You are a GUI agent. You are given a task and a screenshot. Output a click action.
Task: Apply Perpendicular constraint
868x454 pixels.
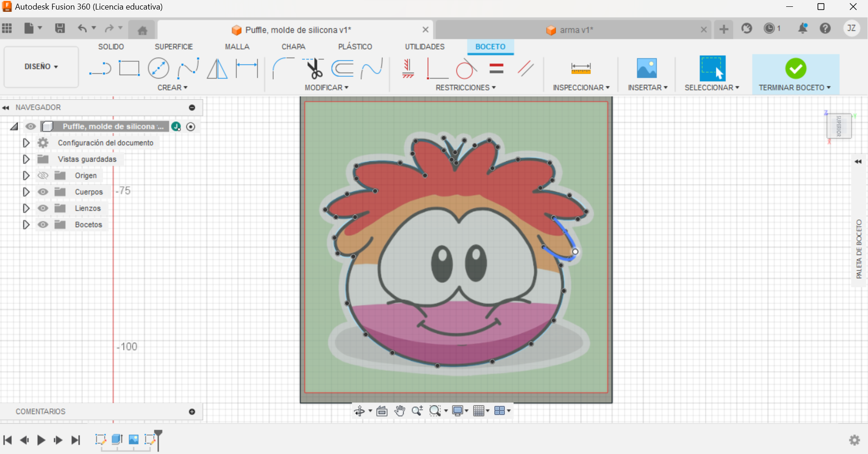coord(437,69)
